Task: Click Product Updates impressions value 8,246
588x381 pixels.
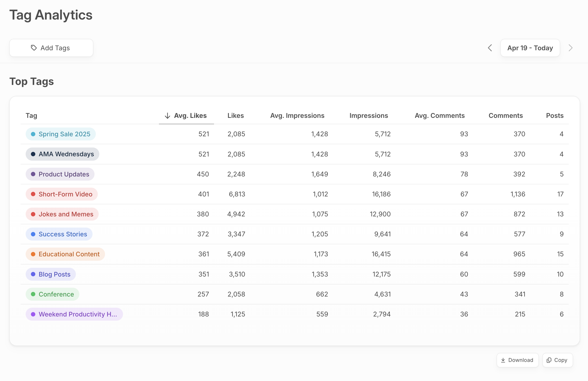Action: click(382, 174)
